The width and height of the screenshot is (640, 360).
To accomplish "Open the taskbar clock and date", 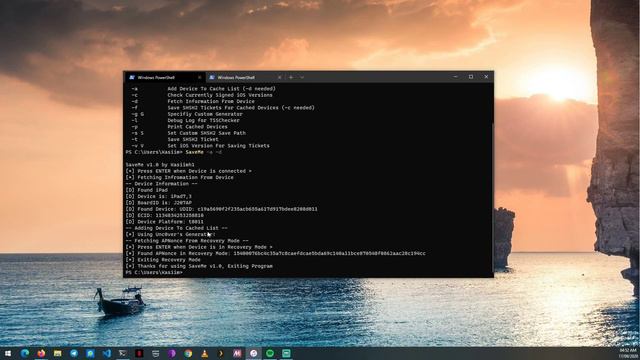I will 628,353.
